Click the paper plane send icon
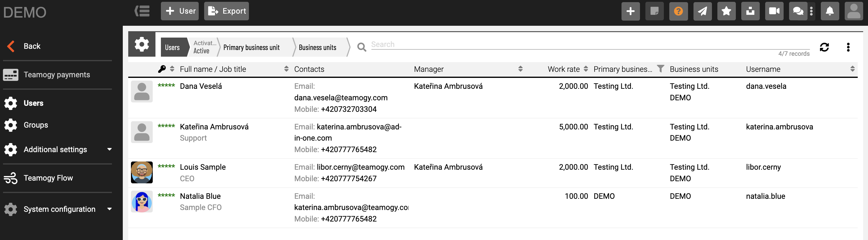This screenshot has height=240, width=868. tap(702, 11)
